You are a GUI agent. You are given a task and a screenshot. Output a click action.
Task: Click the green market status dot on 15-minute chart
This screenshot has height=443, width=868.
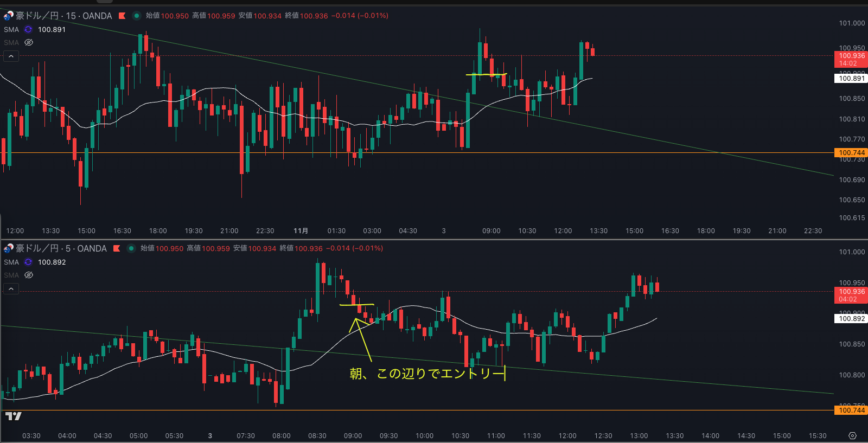point(136,16)
